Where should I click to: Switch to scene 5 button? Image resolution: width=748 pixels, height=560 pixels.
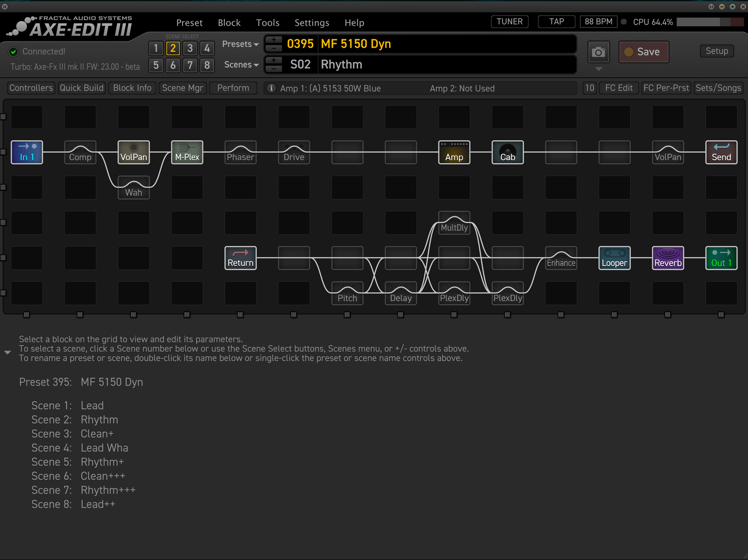point(156,65)
